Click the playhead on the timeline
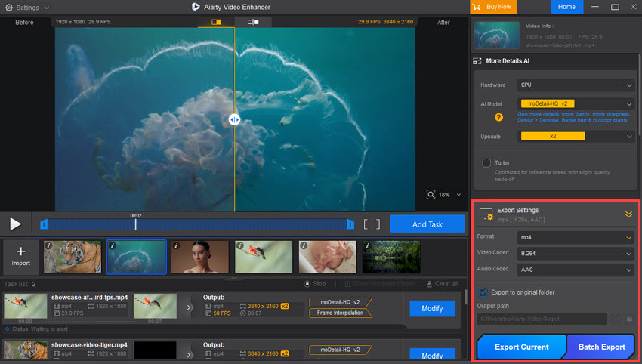Screen dimensions: 642x364 click(135, 224)
